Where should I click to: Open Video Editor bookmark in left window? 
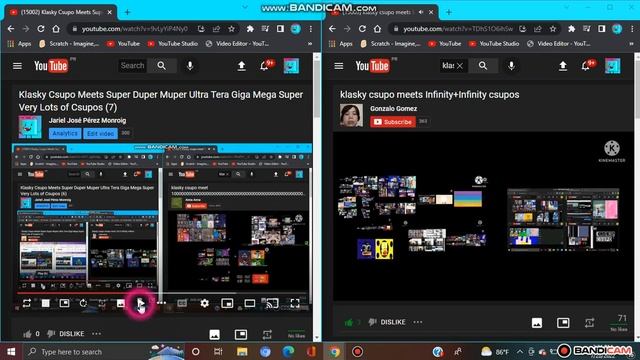pos(237,44)
